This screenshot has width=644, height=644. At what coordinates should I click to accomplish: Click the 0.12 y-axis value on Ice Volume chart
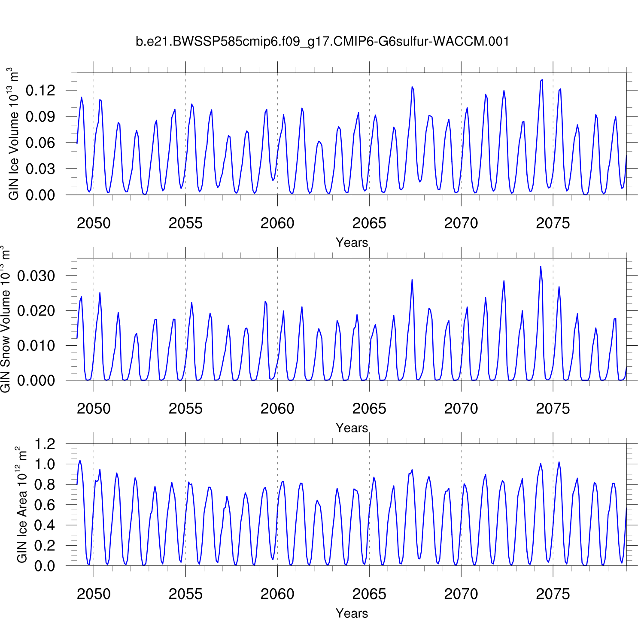coord(40,91)
